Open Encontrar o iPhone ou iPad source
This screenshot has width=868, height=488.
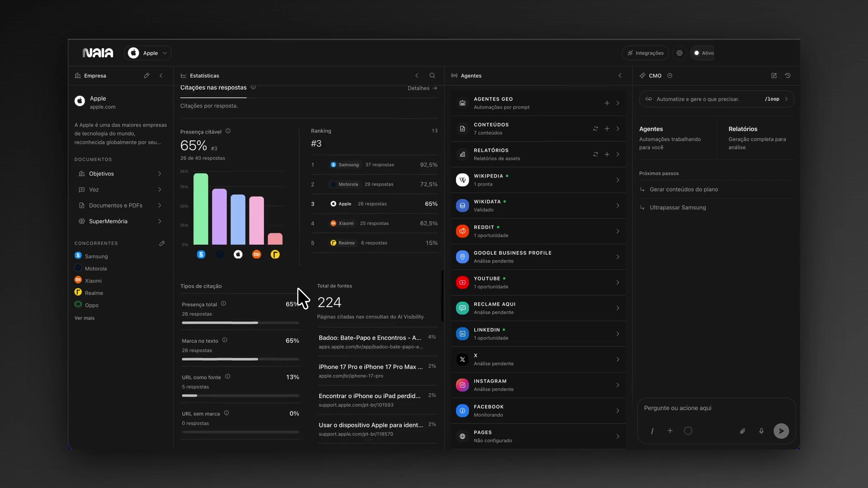pos(377,400)
